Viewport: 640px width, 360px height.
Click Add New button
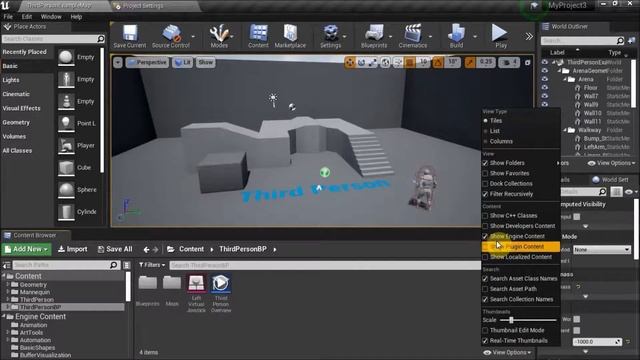tap(27, 249)
